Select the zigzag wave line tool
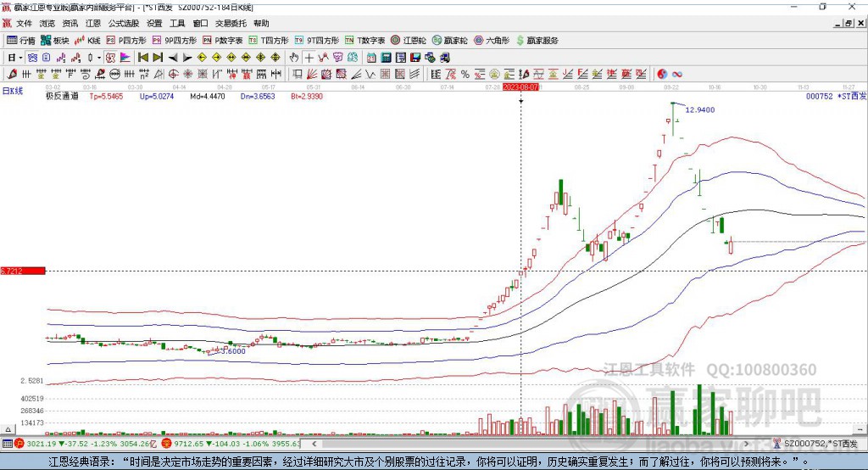 click(x=370, y=74)
